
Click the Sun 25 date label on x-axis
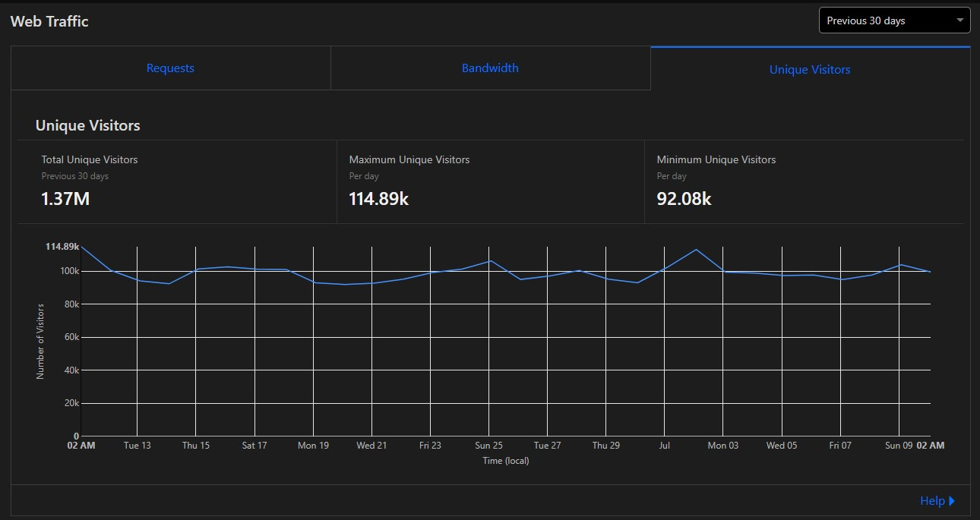click(x=488, y=446)
